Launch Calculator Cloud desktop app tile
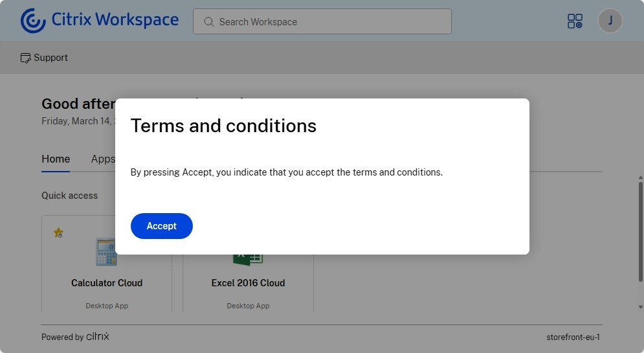Screen dimensions: 644x353 click(107, 283)
